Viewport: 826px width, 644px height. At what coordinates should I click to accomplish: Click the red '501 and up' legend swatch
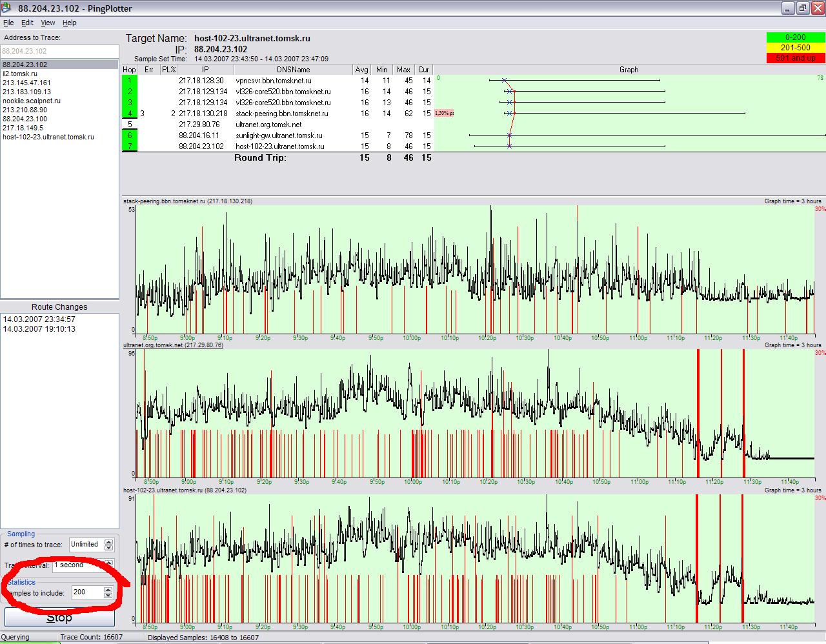point(795,58)
